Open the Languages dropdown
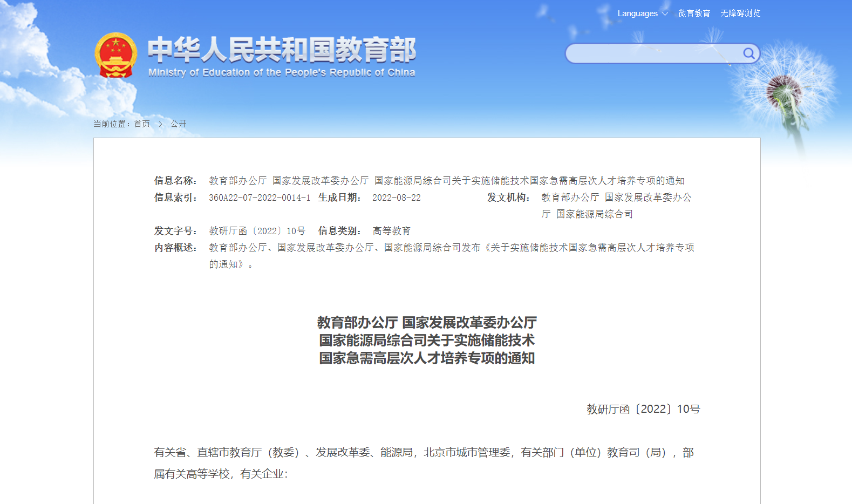The height and width of the screenshot is (504, 852). point(643,13)
